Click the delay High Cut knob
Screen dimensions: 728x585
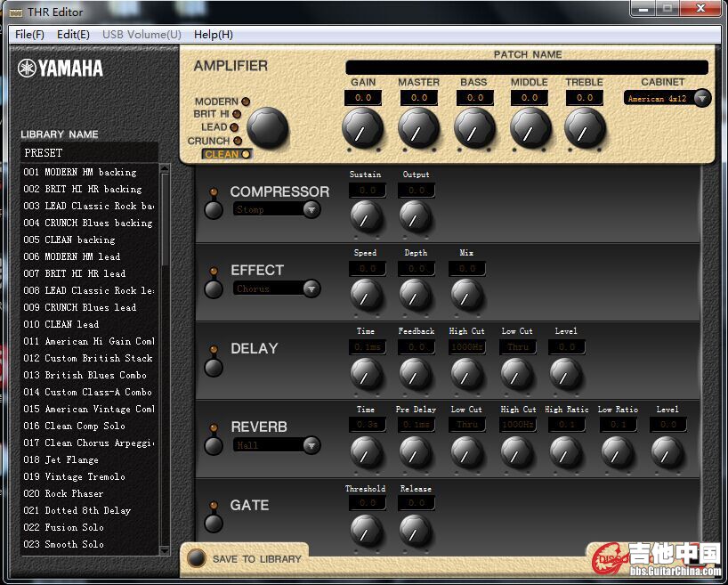pyautogui.click(x=466, y=374)
